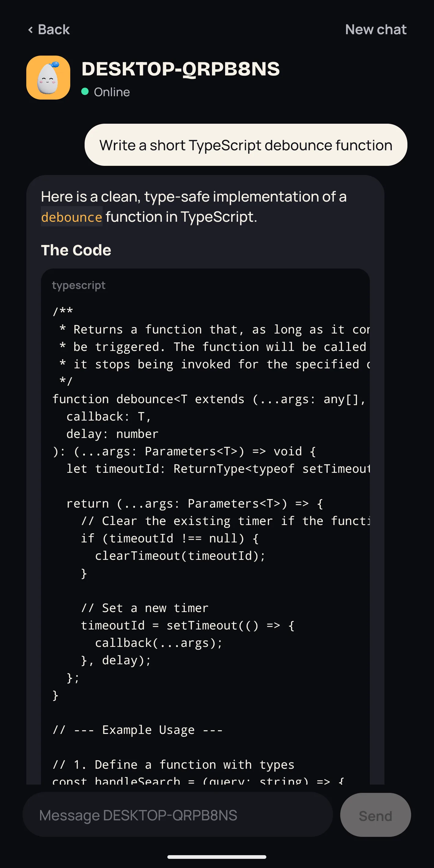This screenshot has height=868, width=434.
Task: Select the clearTimeout(timeoutId) code line
Action: click(x=180, y=556)
